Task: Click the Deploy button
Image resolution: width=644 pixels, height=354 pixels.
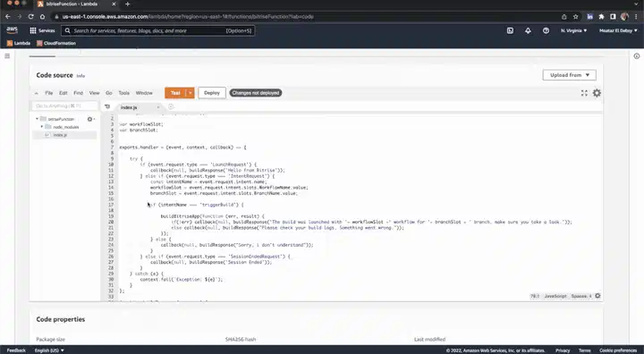Action: tap(212, 93)
